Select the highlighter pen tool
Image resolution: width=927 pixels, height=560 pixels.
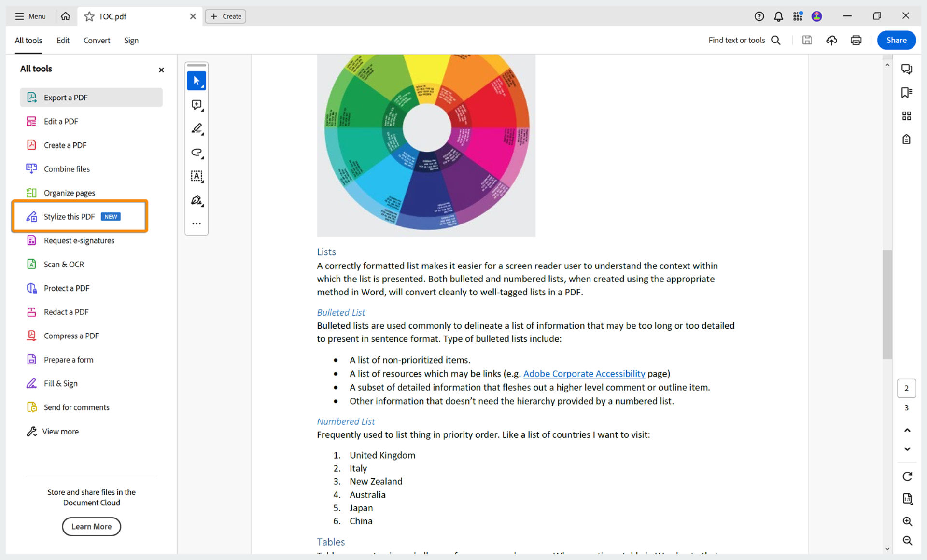(197, 128)
